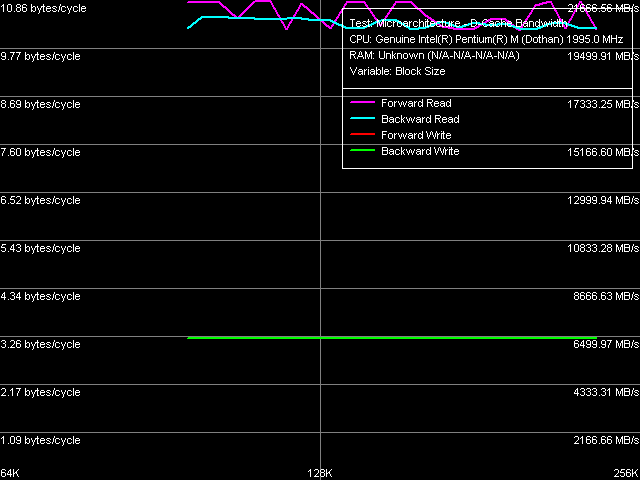Click the RAM Unknown info line
Viewport: 640px width, 480px height.
[434, 55]
